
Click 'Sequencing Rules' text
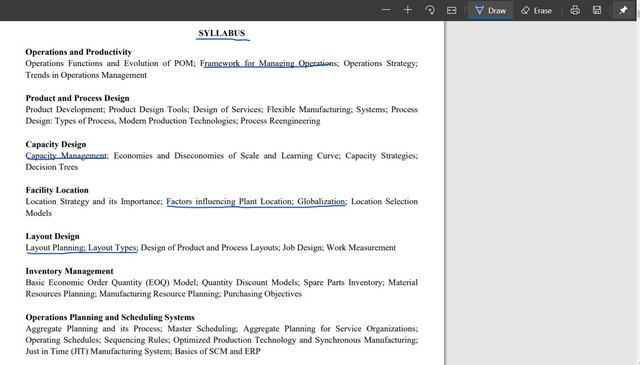click(x=136, y=340)
